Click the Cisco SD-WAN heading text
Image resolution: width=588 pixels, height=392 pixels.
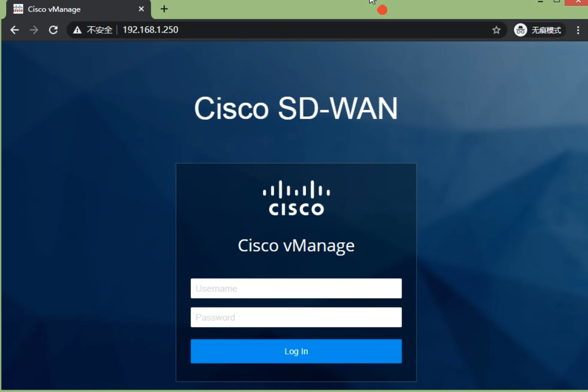[296, 108]
